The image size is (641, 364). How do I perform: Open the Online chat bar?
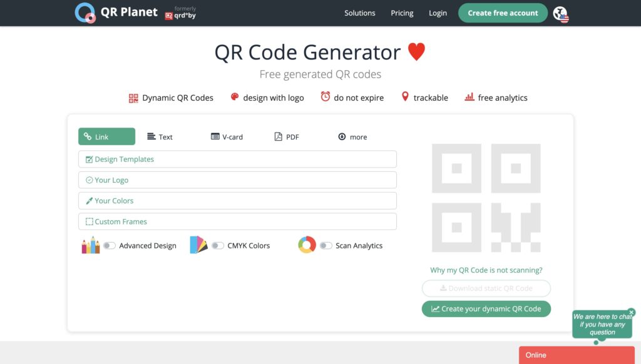577,355
